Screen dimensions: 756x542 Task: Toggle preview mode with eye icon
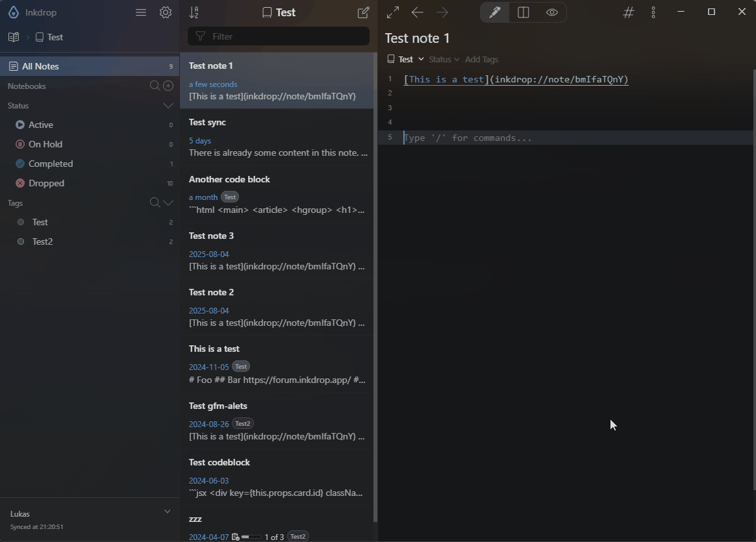(552, 12)
